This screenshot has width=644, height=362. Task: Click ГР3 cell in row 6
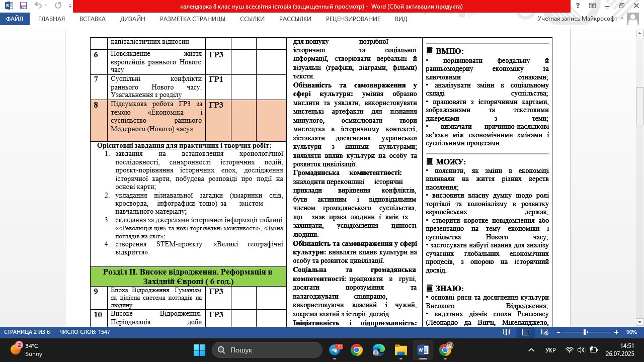click(x=218, y=62)
